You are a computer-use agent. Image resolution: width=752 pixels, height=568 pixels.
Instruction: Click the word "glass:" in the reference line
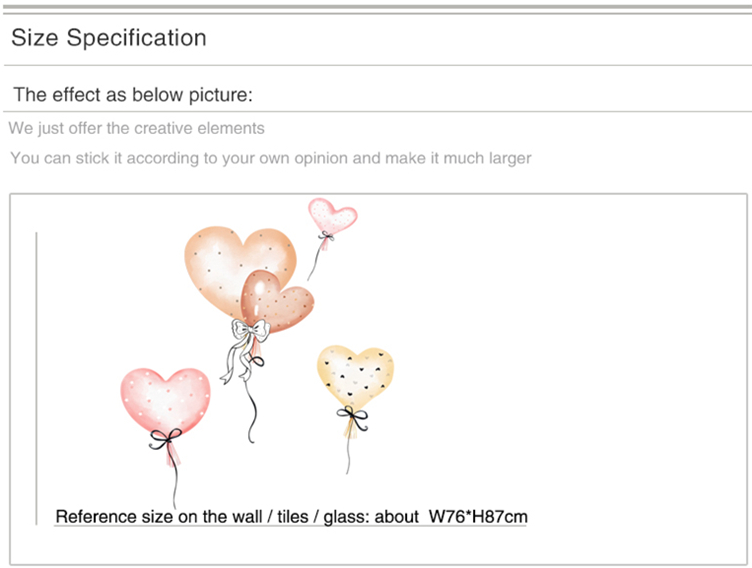[346, 517]
